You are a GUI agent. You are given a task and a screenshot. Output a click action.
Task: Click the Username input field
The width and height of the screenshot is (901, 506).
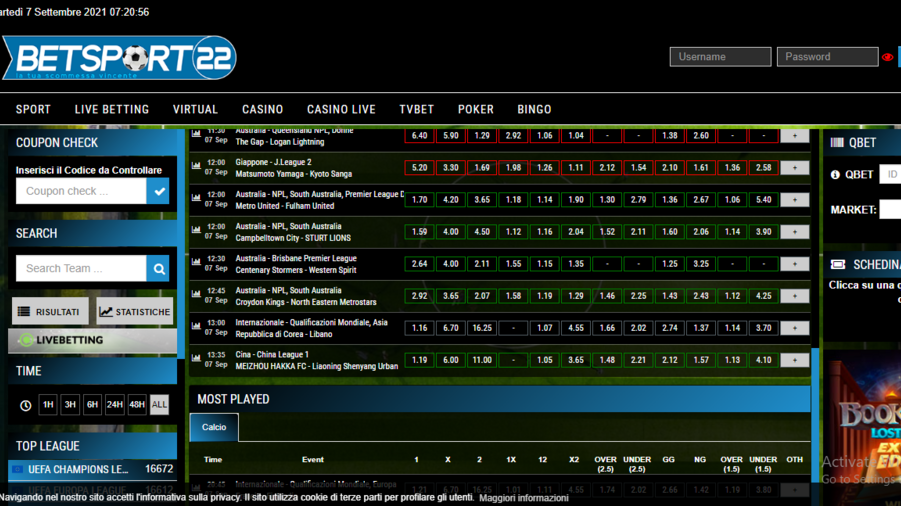(720, 57)
